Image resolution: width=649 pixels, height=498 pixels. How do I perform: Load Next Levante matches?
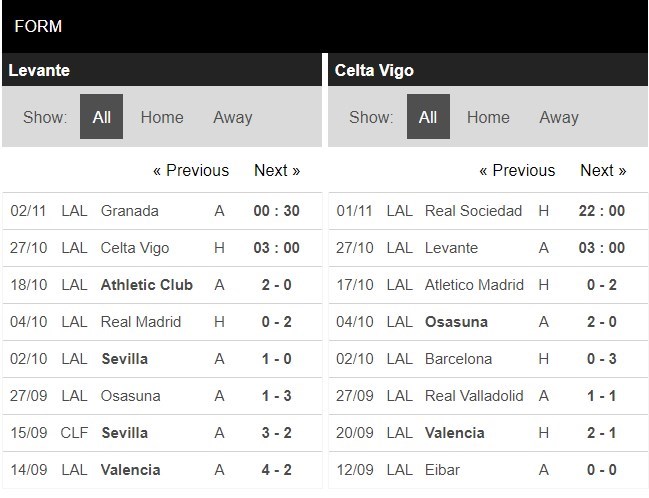[x=277, y=170]
